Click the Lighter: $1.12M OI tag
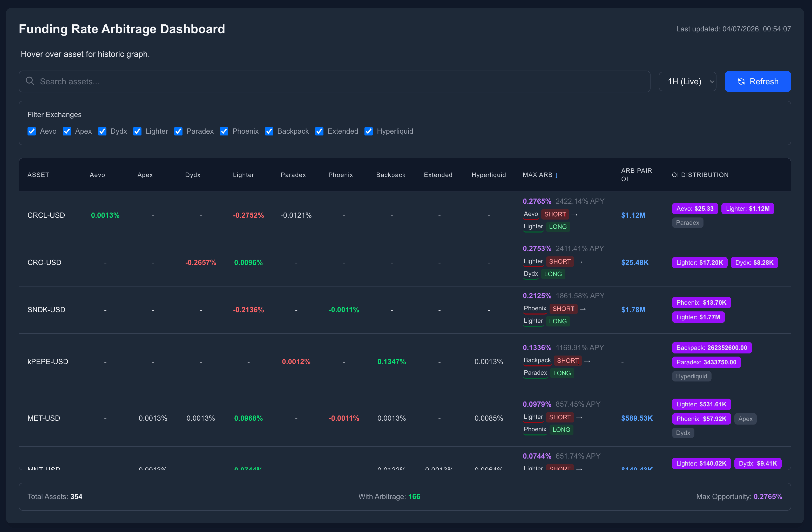Viewport: 812px width, 532px height. click(x=748, y=209)
